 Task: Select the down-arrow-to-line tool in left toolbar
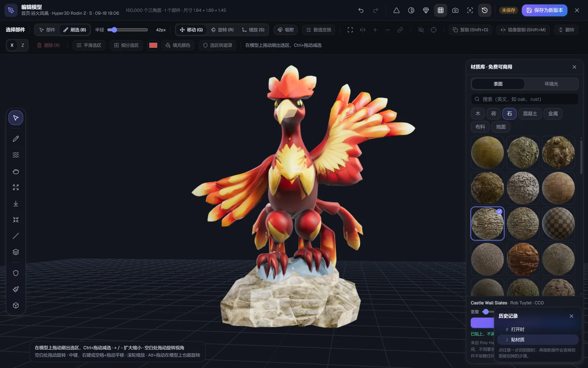16,204
